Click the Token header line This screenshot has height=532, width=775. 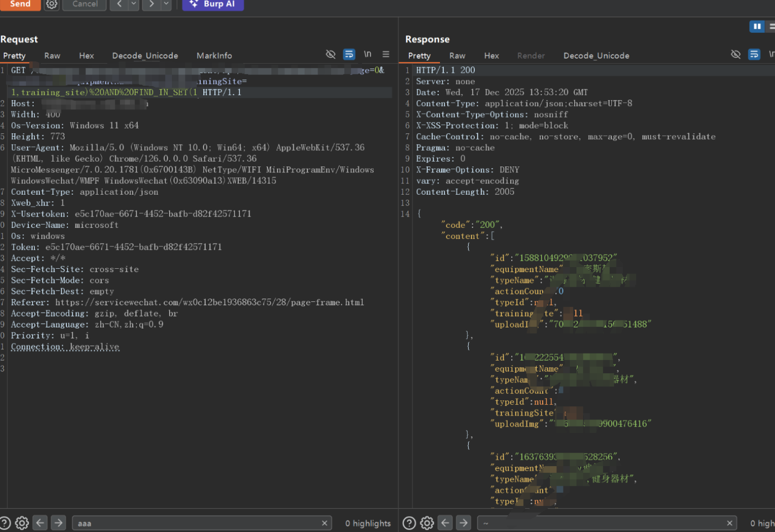coord(116,247)
